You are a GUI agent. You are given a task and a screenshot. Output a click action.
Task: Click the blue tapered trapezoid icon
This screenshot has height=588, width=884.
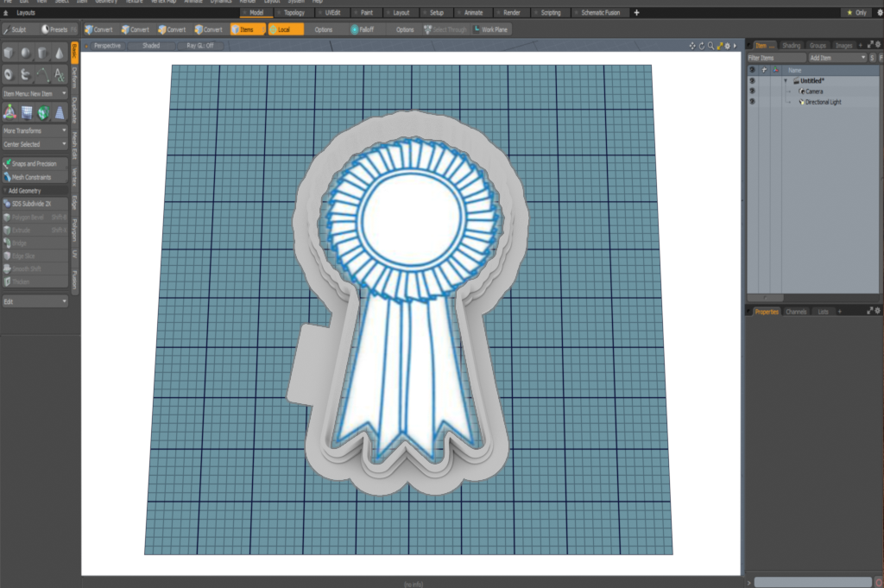coord(60,113)
